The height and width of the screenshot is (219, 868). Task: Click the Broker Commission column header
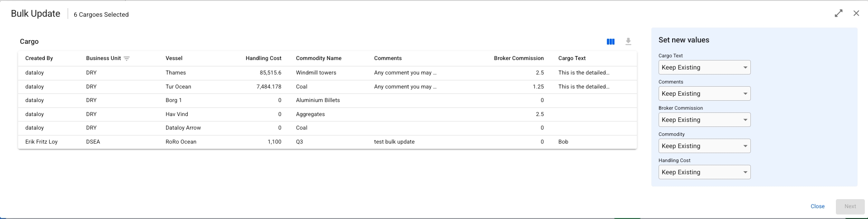[x=519, y=58]
